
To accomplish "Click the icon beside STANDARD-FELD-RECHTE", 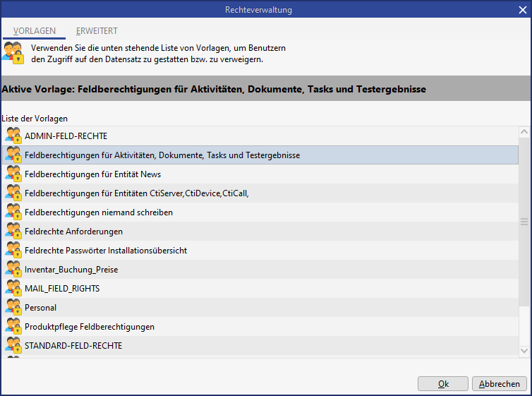I will [13, 345].
